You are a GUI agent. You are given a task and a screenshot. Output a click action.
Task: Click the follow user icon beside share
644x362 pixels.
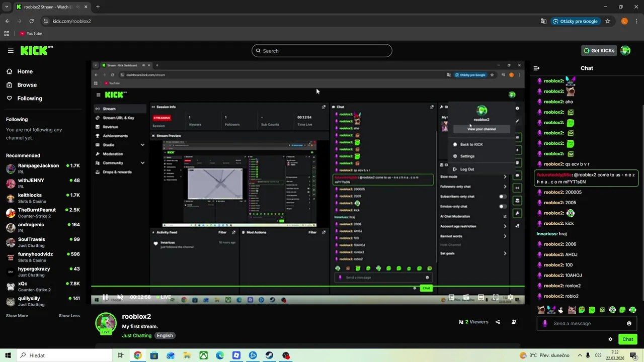tap(514, 322)
